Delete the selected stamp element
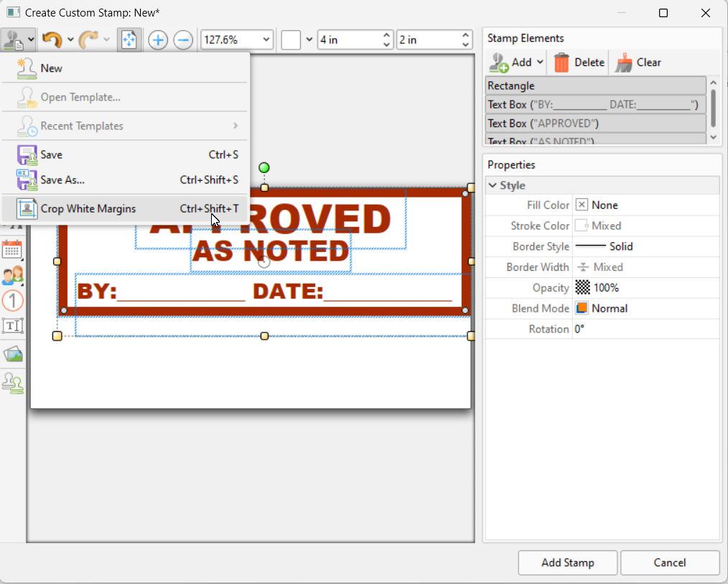The height and width of the screenshot is (584, 728). tap(578, 62)
